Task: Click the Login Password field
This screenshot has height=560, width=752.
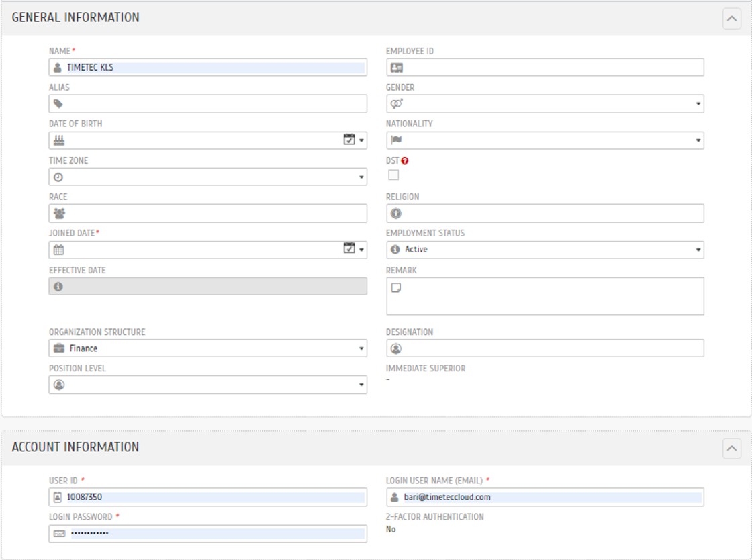Action: tap(216, 534)
